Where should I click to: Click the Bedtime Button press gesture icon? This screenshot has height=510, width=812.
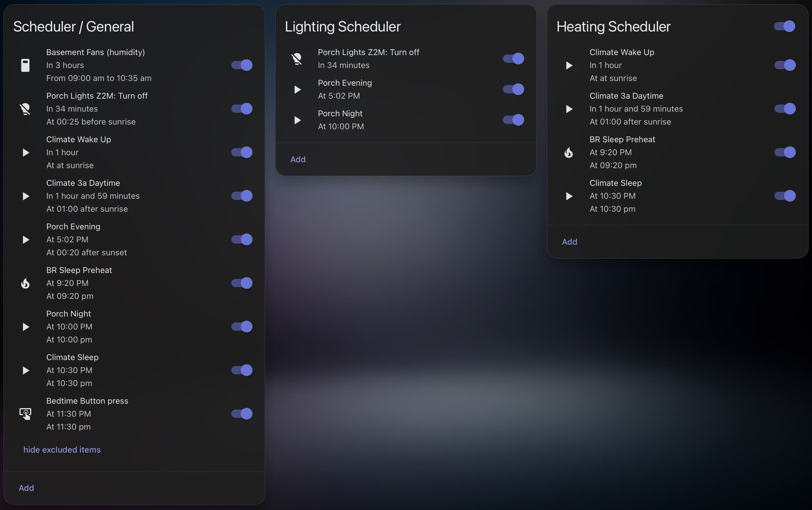pos(25,414)
